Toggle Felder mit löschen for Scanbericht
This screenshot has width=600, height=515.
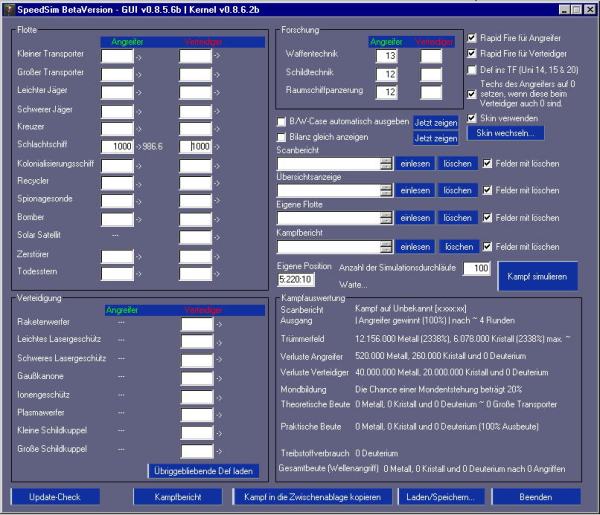pos(487,164)
